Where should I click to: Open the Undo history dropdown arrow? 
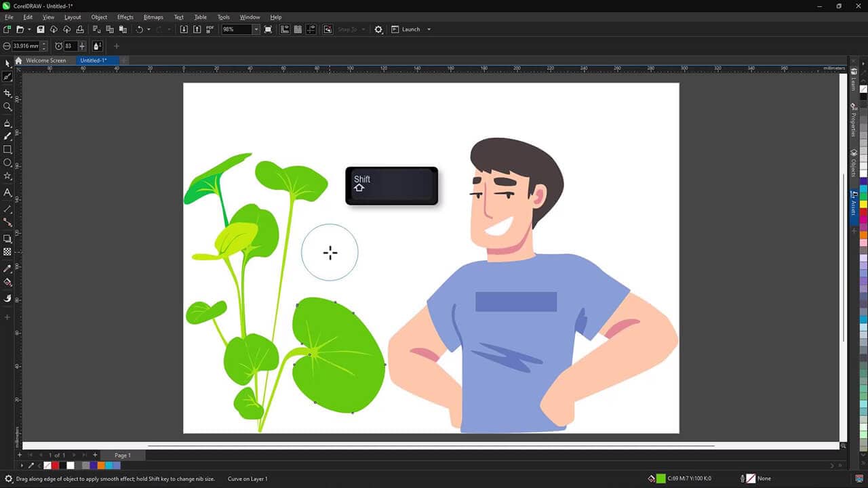click(x=149, y=29)
